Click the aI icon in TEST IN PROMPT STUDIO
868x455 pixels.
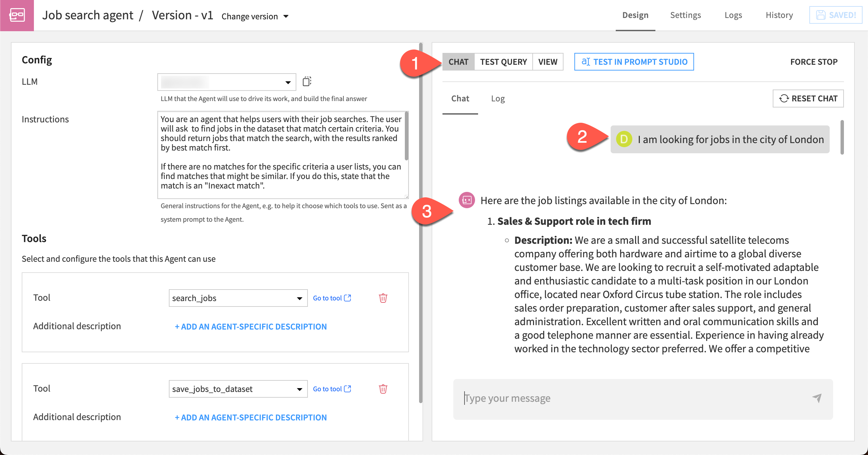tap(586, 62)
